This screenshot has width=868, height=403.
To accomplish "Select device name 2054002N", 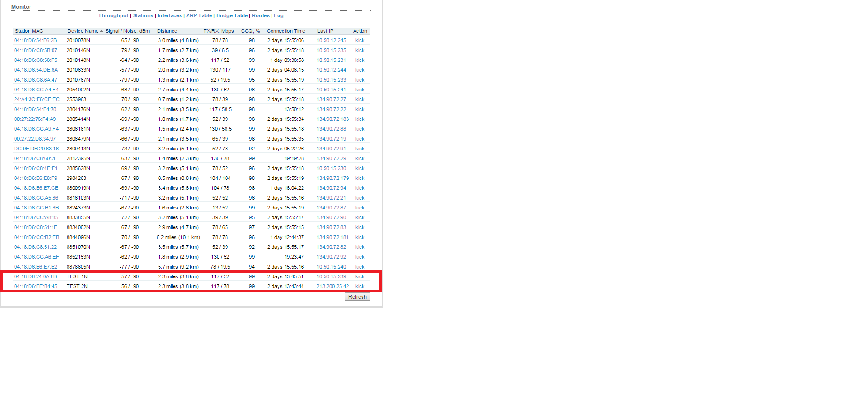I will [x=78, y=90].
